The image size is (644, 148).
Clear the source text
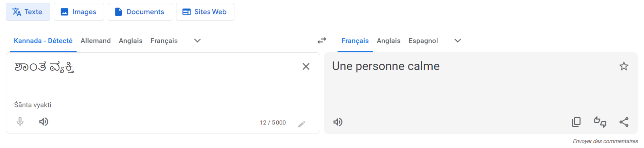(x=306, y=66)
